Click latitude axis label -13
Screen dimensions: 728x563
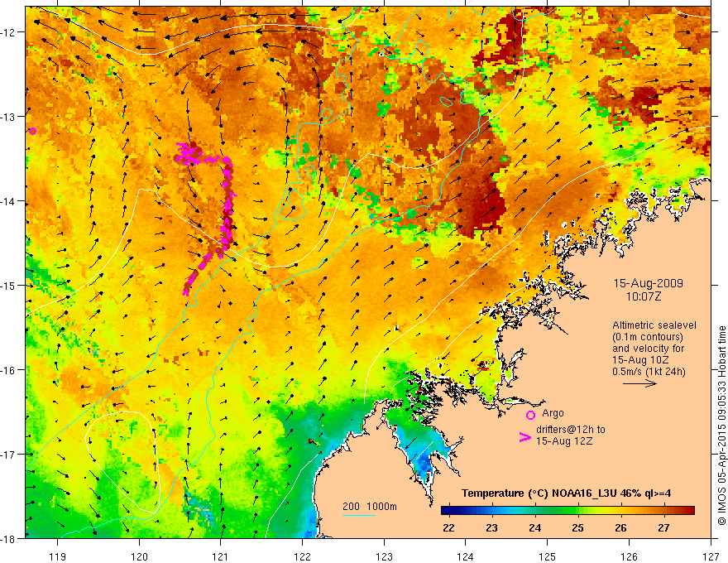9,117
